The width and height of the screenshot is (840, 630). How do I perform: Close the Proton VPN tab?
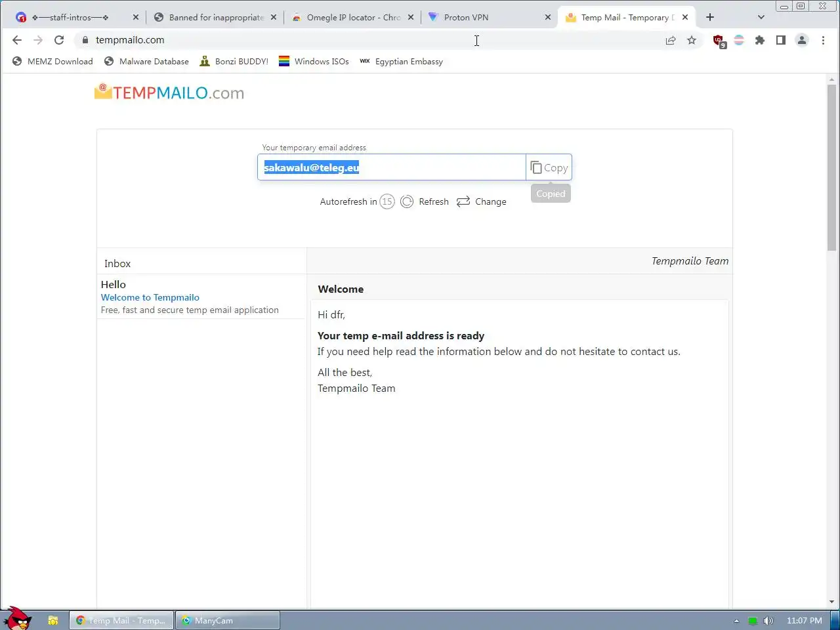[548, 18]
